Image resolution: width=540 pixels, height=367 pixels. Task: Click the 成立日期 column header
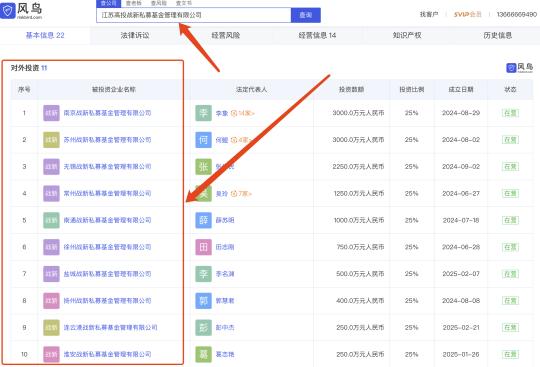(x=461, y=90)
